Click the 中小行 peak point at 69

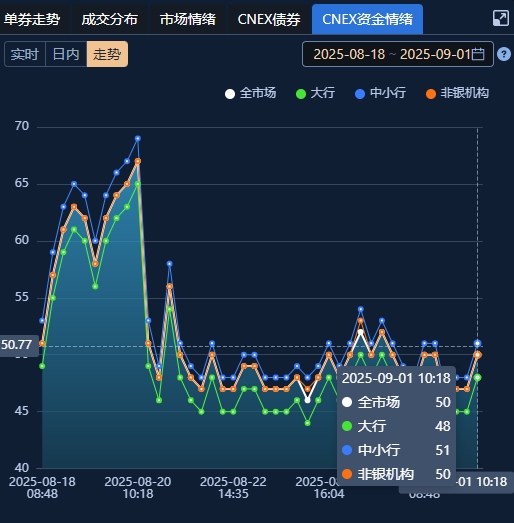pos(138,138)
